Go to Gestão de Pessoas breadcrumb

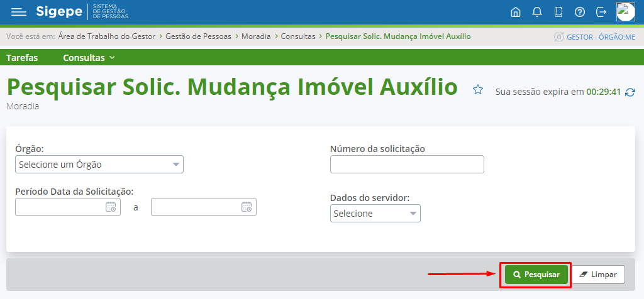[198, 36]
